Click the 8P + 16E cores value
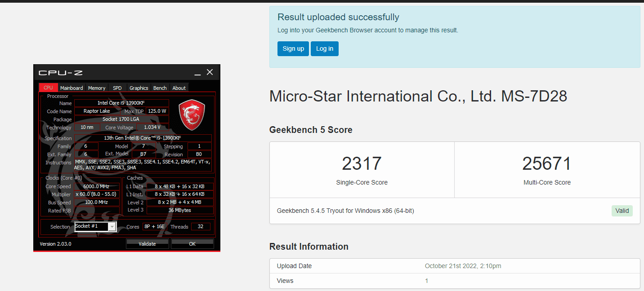Viewport: 644px width, 291px height. 154,226
